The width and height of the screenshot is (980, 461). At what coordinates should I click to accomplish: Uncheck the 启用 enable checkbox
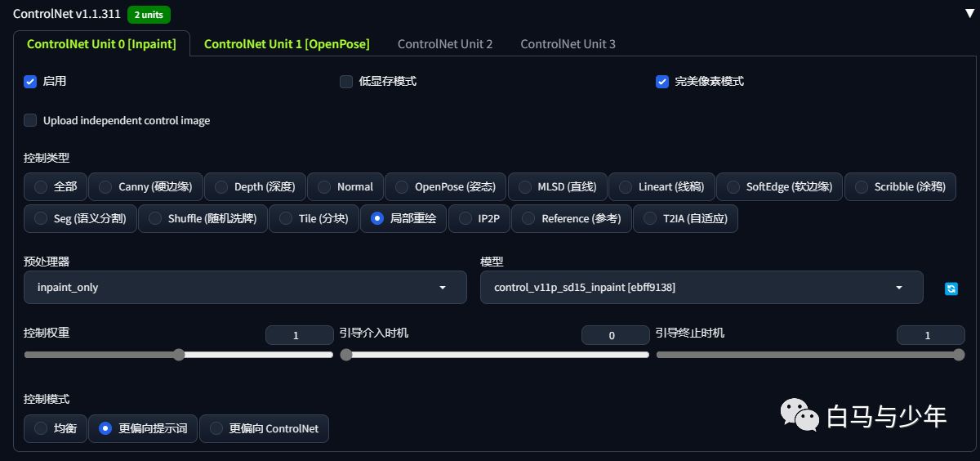tap(30, 81)
